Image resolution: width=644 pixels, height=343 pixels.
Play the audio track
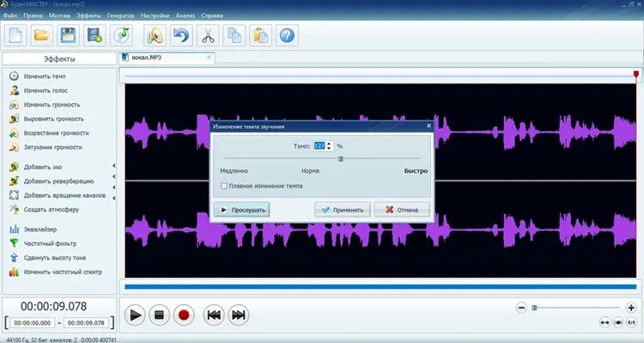[x=135, y=315]
